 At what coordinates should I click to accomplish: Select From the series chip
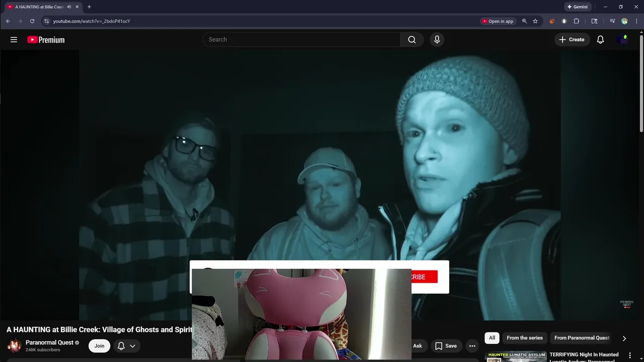(x=525, y=338)
